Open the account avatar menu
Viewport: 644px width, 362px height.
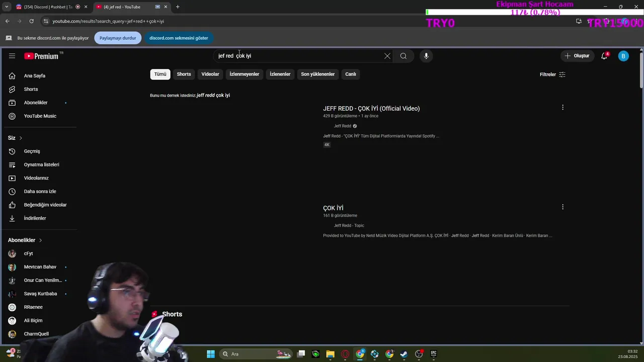(623, 56)
